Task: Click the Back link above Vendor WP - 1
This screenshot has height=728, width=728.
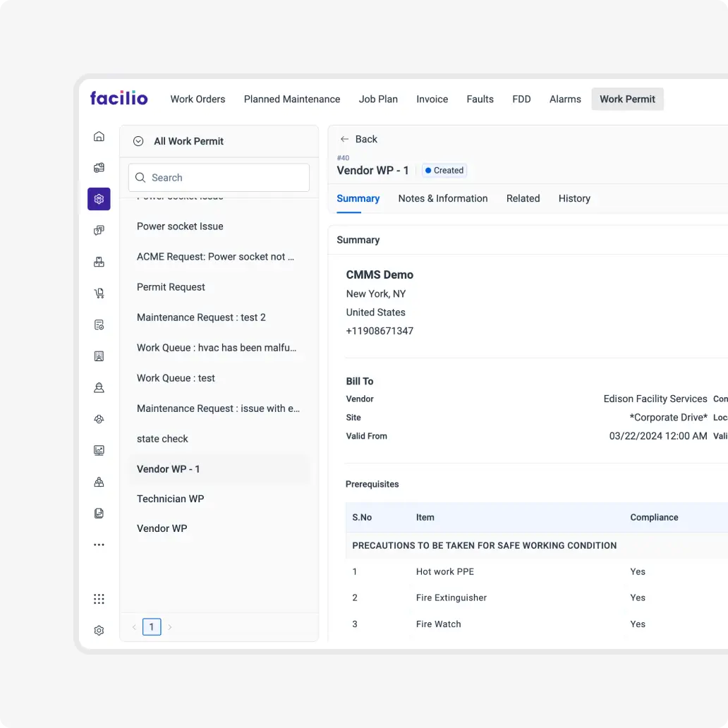Action: pyautogui.click(x=358, y=139)
